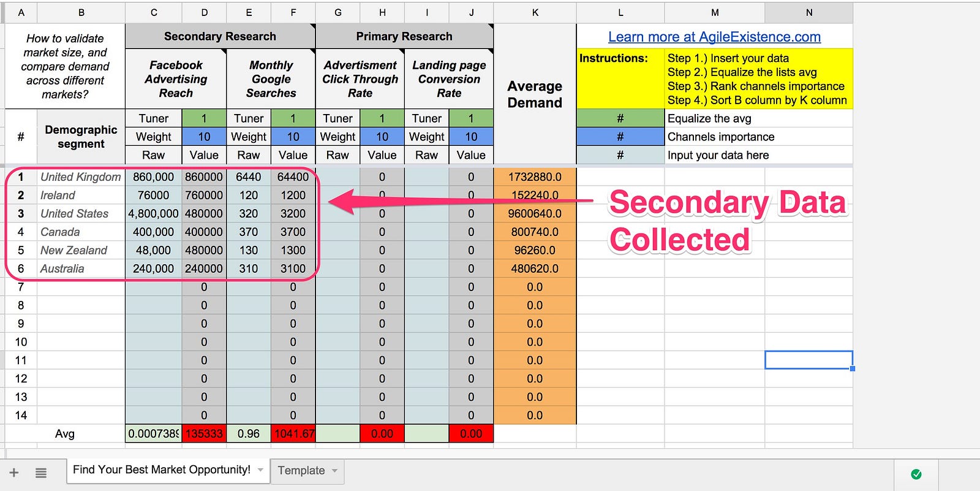Select column K header

point(535,12)
